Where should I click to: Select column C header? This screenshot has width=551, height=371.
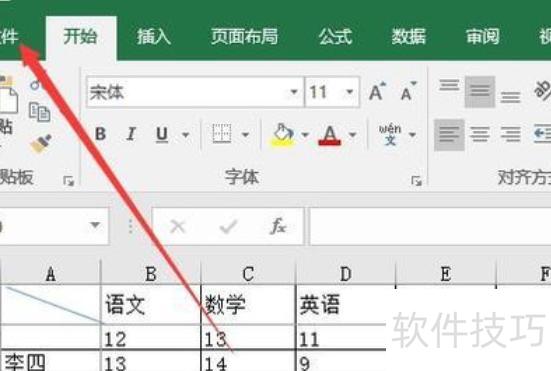point(248,274)
